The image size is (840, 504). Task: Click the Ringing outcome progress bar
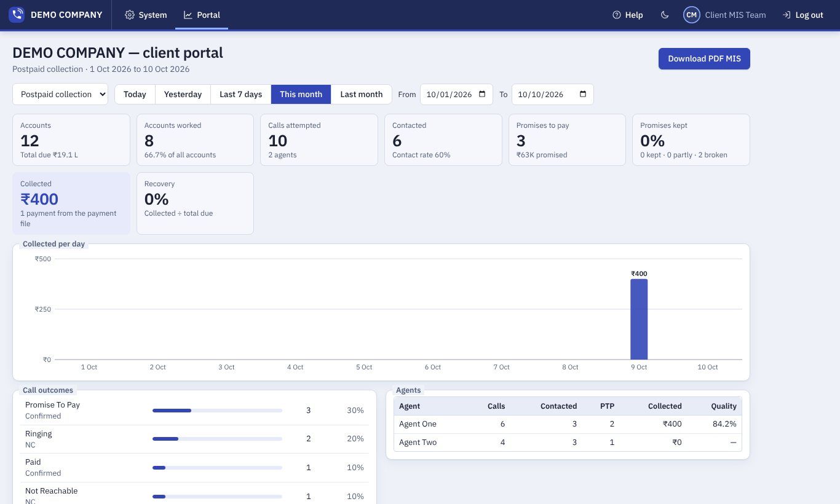pyautogui.click(x=217, y=439)
